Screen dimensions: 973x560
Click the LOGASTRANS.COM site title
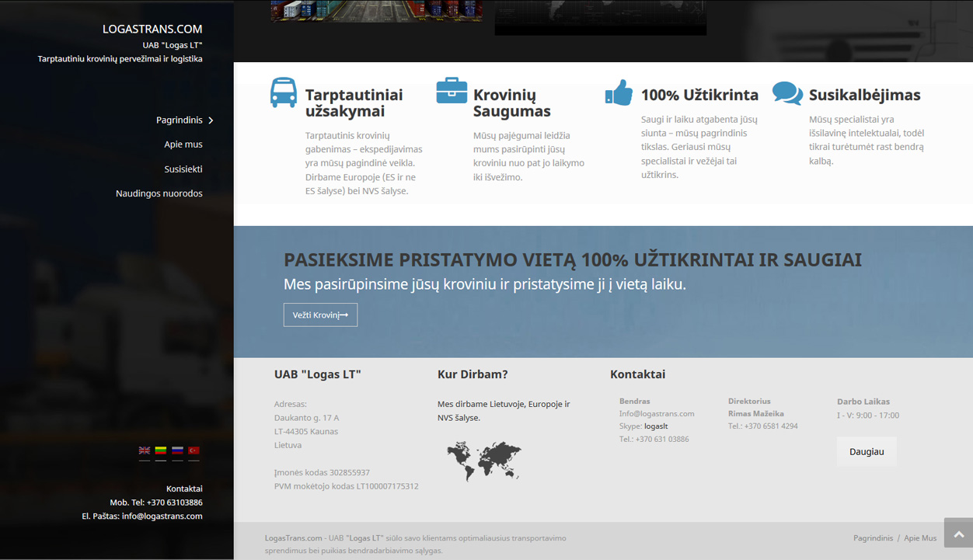point(152,29)
